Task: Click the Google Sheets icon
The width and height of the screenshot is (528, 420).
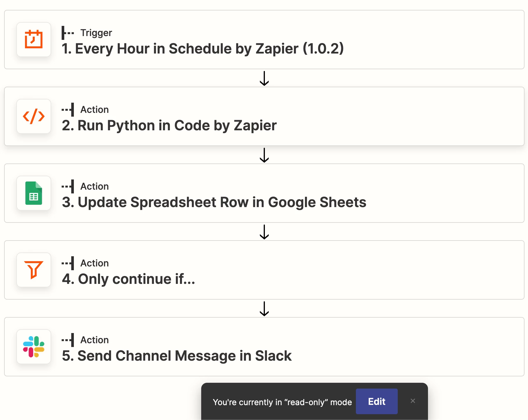Action: [34, 193]
